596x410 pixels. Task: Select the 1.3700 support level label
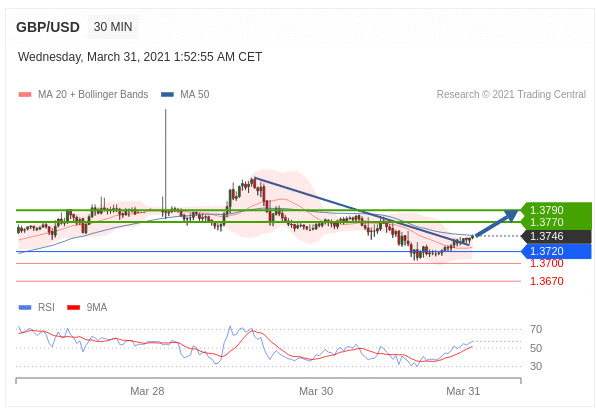pyautogui.click(x=547, y=263)
